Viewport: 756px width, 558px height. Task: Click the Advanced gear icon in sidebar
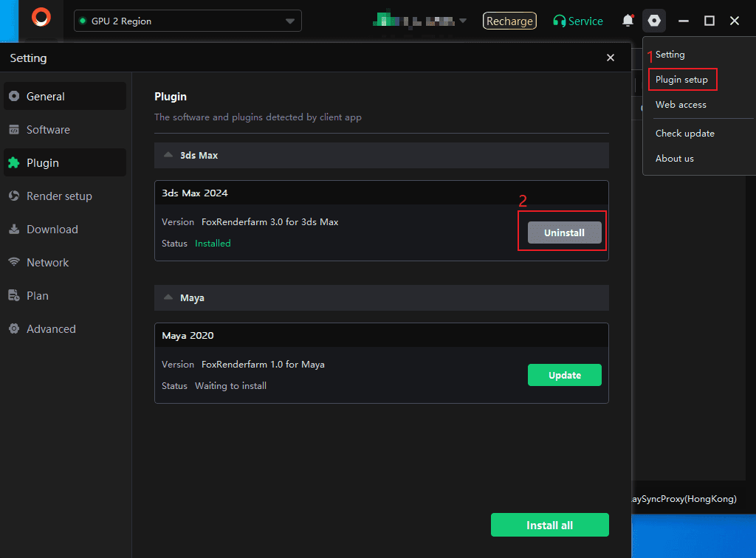14,329
